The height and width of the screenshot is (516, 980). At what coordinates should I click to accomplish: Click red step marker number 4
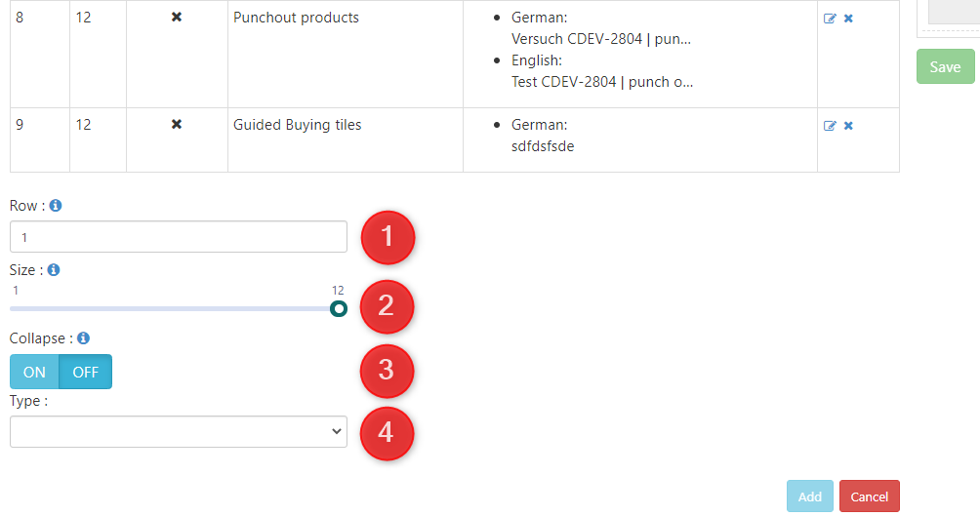(388, 432)
